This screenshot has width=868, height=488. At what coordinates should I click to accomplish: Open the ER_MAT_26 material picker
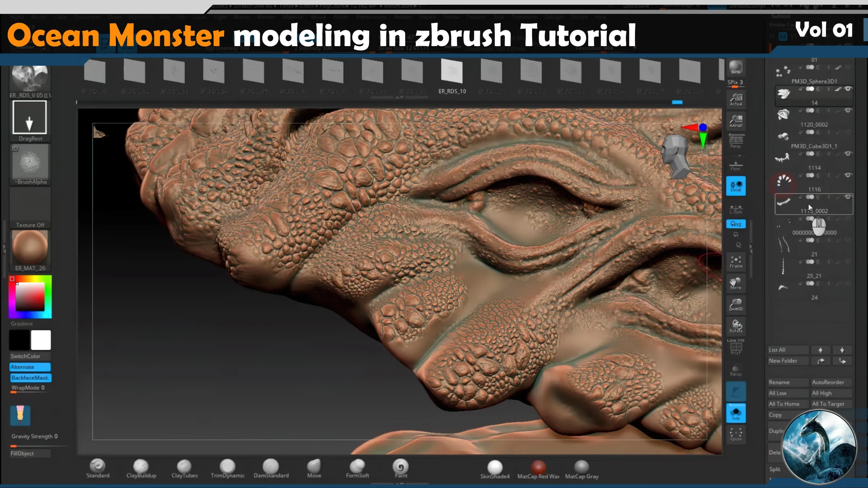[30, 247]
